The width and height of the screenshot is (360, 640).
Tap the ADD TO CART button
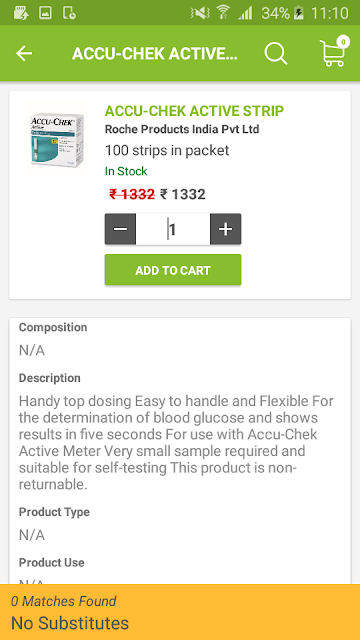tap(173, 270)
